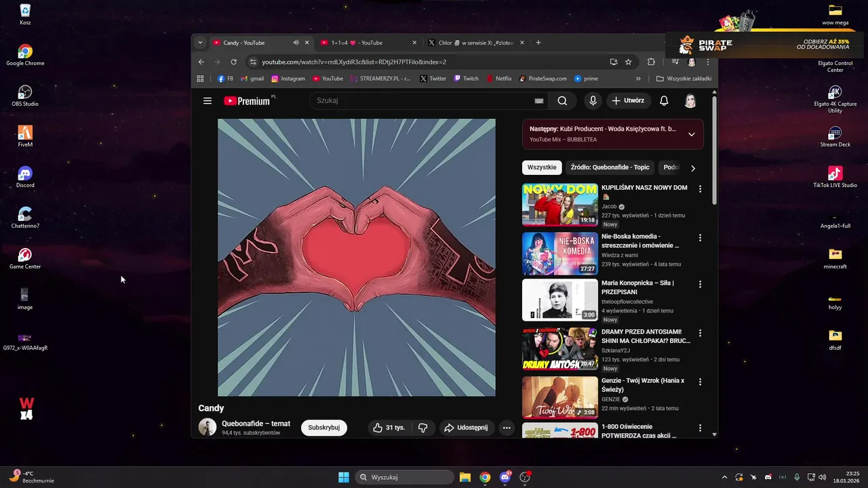Dislike the Candy video
Screen dimensions: 868x488
(422, 428)
